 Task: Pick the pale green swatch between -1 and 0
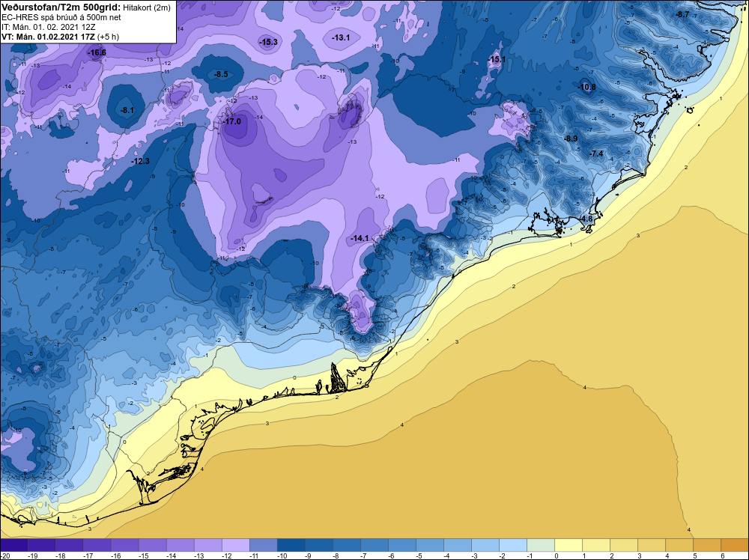click(541, 545)
